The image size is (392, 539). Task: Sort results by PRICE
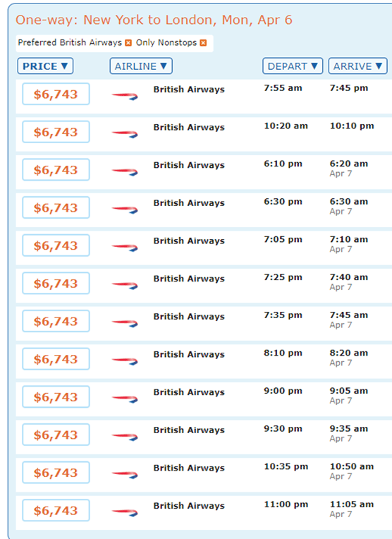coord(45,66)
